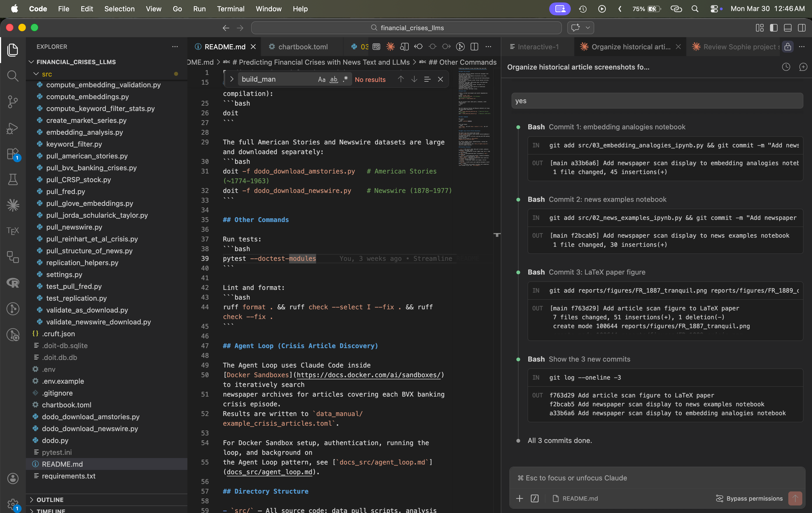Click the slash command button
812x513 pixels.
coord(534,498)
